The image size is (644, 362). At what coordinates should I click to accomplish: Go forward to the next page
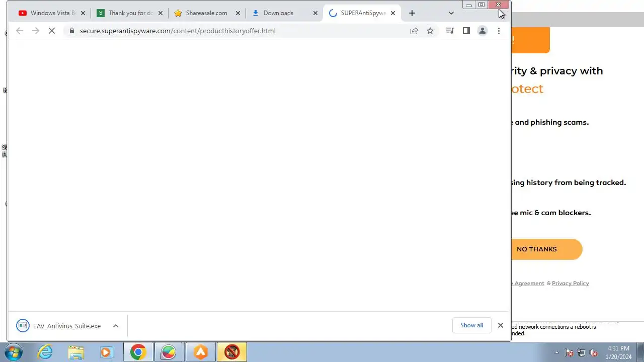(35, 31)
